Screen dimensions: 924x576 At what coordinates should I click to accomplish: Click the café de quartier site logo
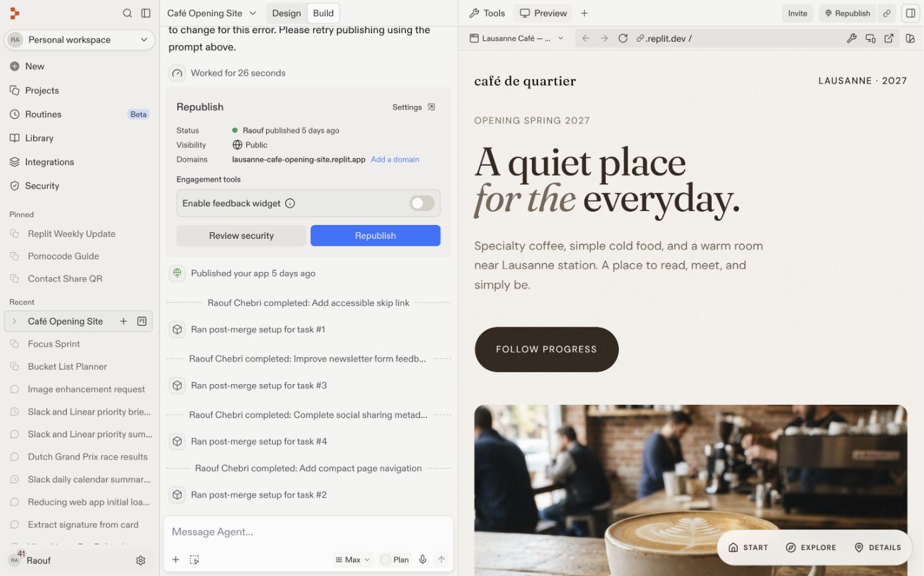point(525,81)
